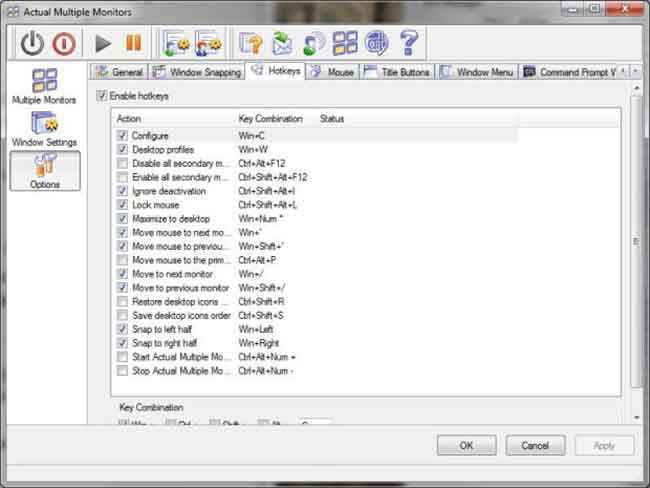
Task: Click the red power-off toolbar icon
Action: click(64, 44)
